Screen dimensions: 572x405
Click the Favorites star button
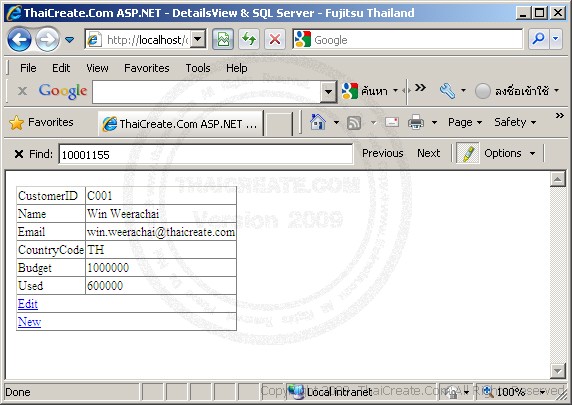tap(41, 123)
